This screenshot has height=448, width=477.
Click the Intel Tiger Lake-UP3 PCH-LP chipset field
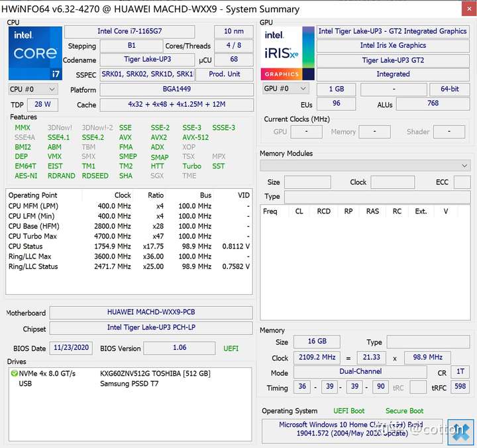click(151, 327)
